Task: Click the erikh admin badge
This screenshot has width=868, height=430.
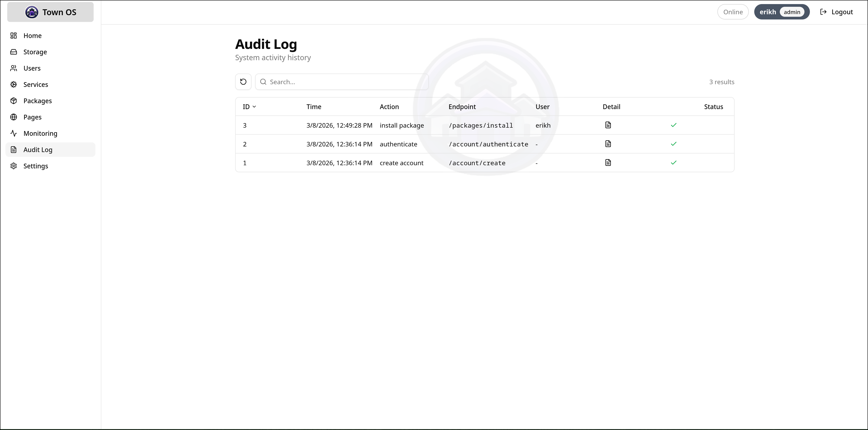Action: [x=782, y=12]
